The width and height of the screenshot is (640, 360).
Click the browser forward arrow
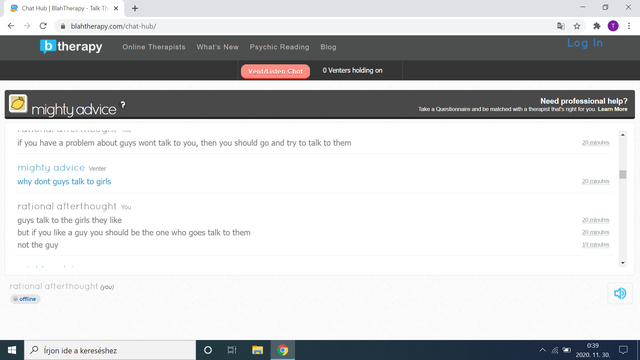pyautogui.click(x=27, y=26)
